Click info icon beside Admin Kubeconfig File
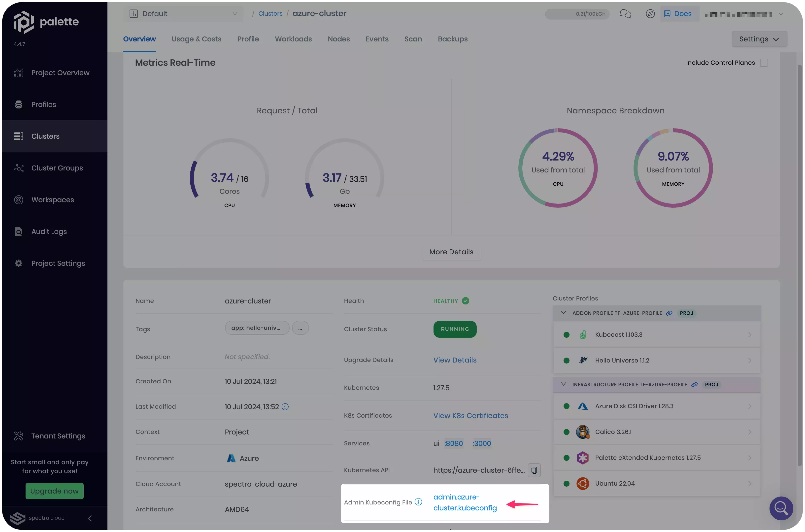 (418, 502)
